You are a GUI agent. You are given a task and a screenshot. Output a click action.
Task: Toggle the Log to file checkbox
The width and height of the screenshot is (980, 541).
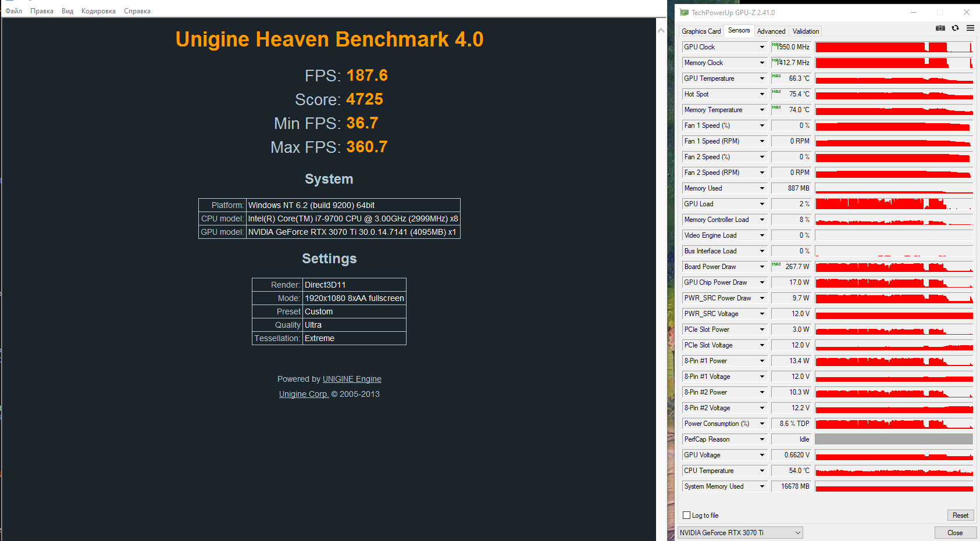[x=686, y=515]
